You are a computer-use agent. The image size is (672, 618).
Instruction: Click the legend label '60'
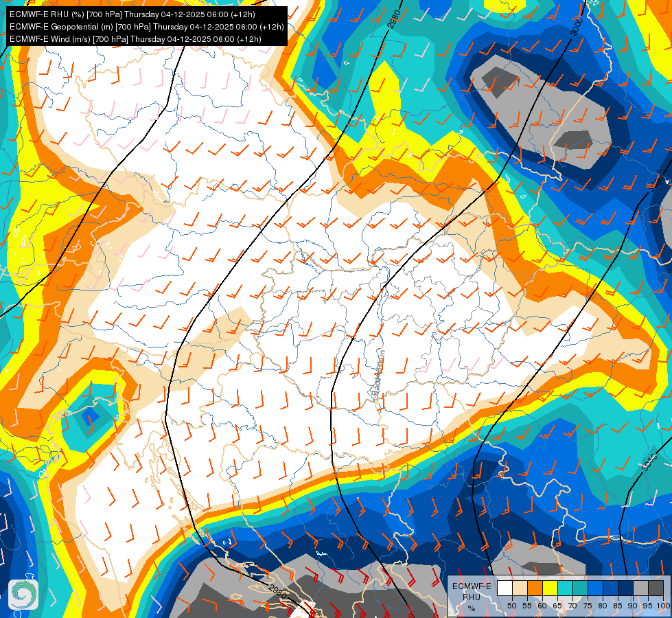point(542,606)
